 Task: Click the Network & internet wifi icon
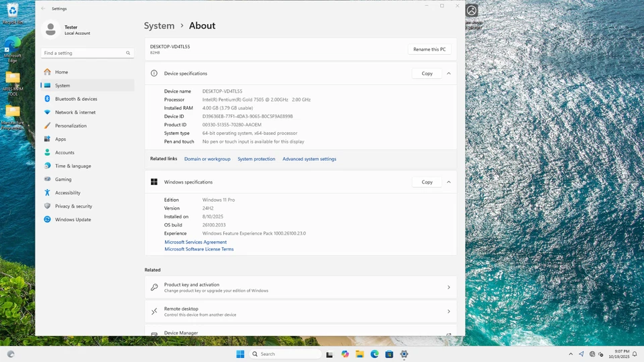click(x=48, y=112)
